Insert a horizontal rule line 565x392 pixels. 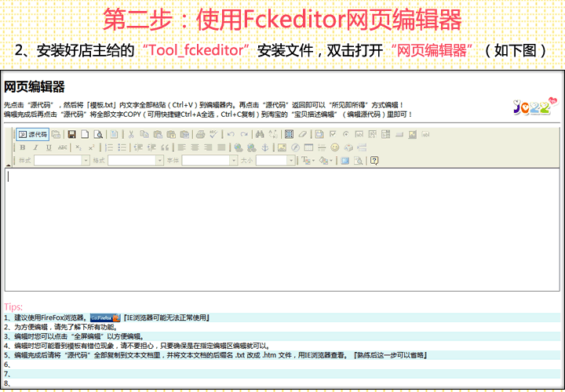(322, 147)
